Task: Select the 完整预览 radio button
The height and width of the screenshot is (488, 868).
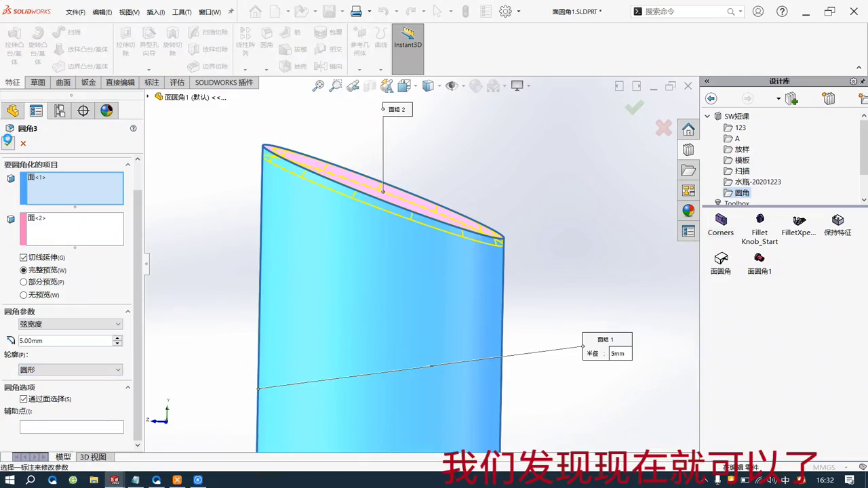Action: [24, 270]
